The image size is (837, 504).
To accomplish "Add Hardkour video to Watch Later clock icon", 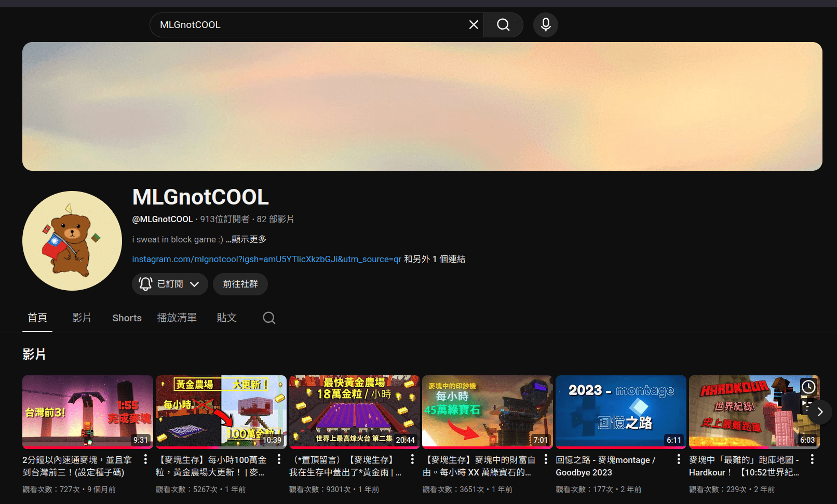I will (808, 386).
